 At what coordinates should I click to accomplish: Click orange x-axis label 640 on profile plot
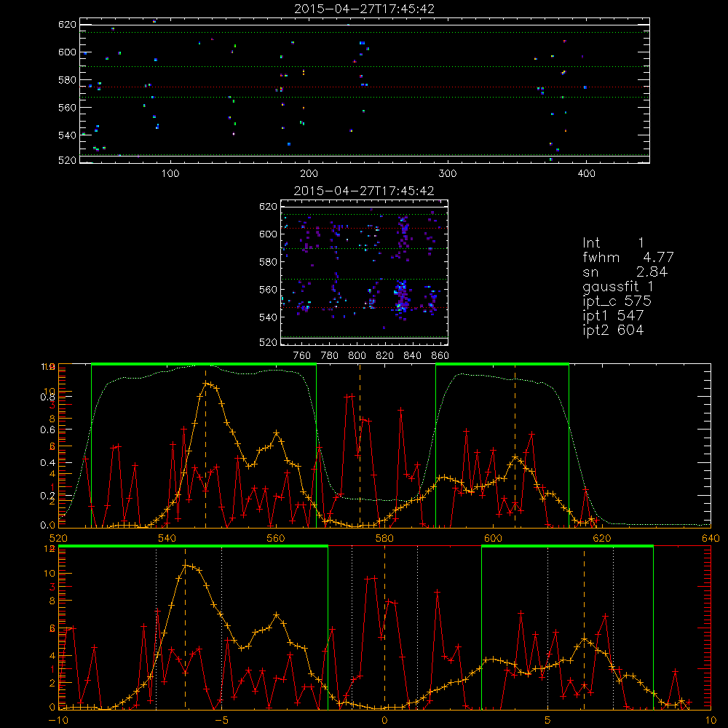pyautogui.click(x=711, y=539)
